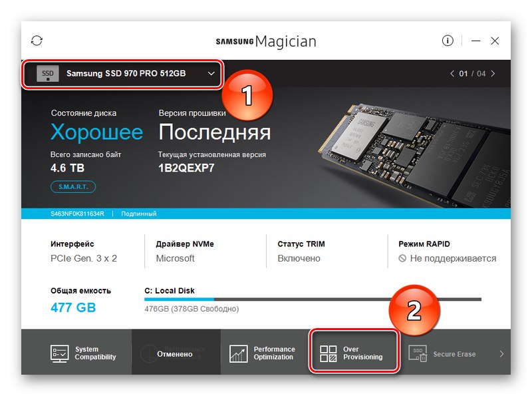This screenshot has height=396, width=532.
Task: Click the SSD drive icon in selector
Action: click(47, 74)
